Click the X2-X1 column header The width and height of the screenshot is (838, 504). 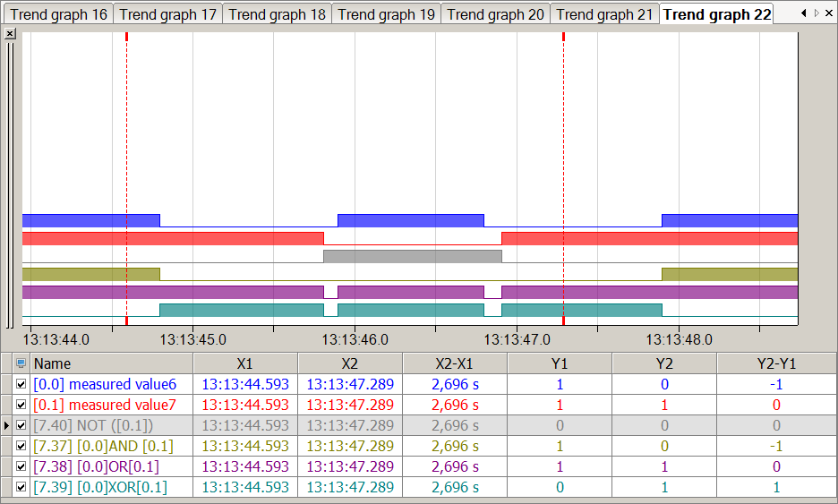455,363
